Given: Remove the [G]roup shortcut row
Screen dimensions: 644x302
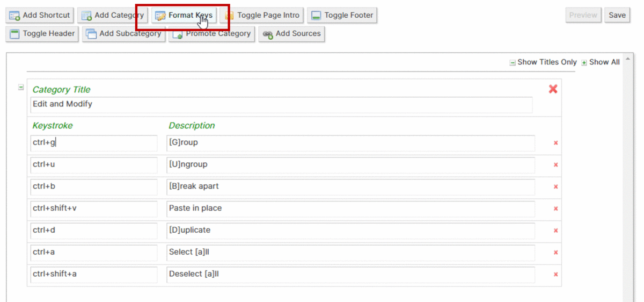Looking at the screenshot, I should coord(555,143).
